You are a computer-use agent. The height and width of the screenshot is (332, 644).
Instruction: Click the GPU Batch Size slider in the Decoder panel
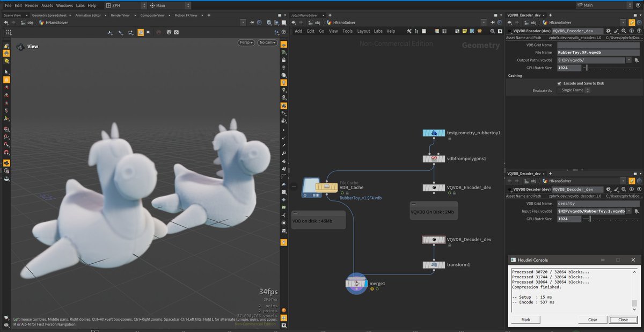click(611, 219)
